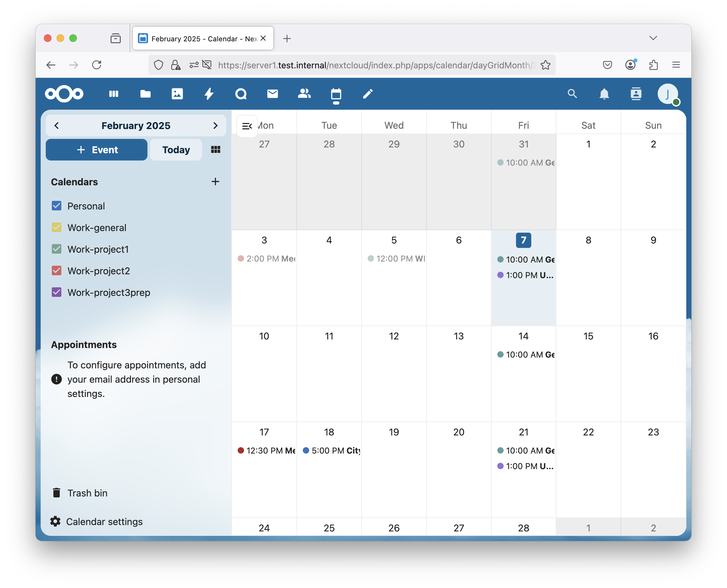
Task: Open the view switcher grid dropdown
Action: pyautogui.click(x=215, y=150)
